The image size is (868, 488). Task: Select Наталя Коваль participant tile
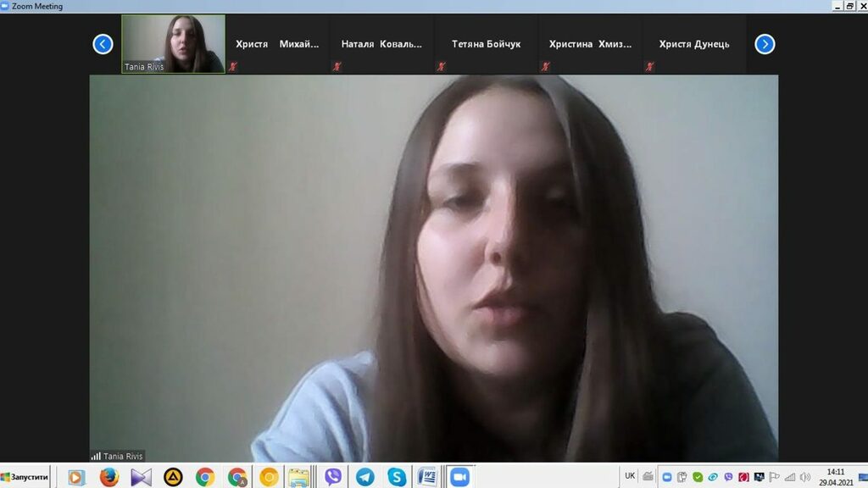click(x=381, y=44)
